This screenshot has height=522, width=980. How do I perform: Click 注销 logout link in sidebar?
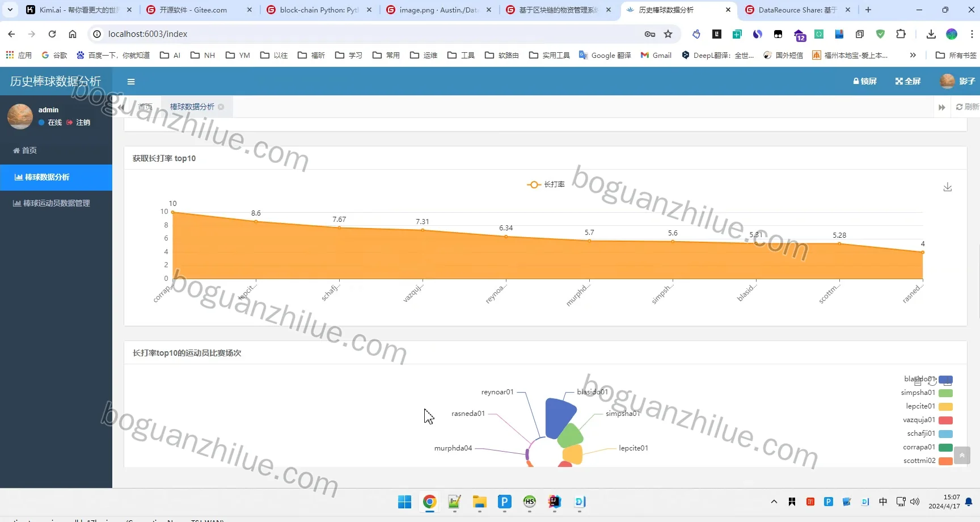(78, 123)
